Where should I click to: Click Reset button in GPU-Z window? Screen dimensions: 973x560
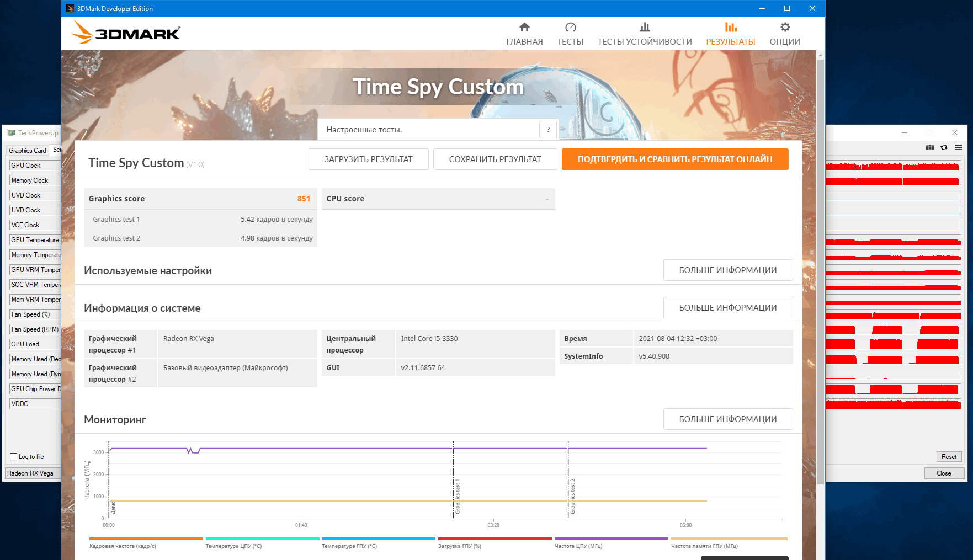coord(949,457)
